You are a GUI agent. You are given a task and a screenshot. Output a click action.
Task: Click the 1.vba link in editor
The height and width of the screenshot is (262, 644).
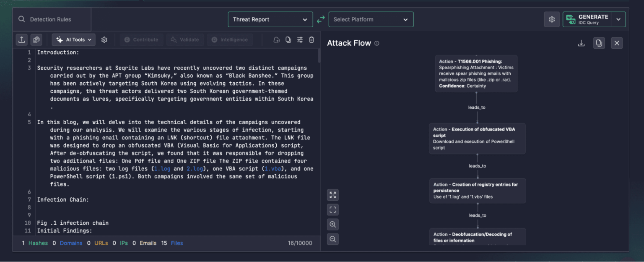coord(273,169)
